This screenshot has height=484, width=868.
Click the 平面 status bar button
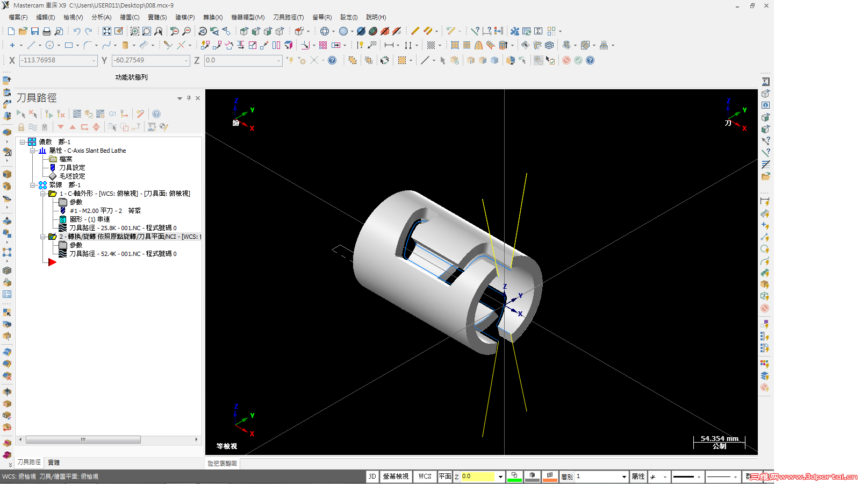[x=445, y=476]
